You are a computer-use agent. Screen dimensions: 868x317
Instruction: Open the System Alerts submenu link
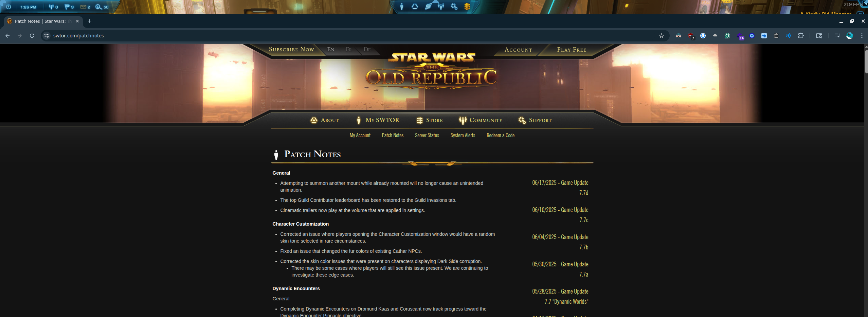pyautogui.click(x=463, y=135)
